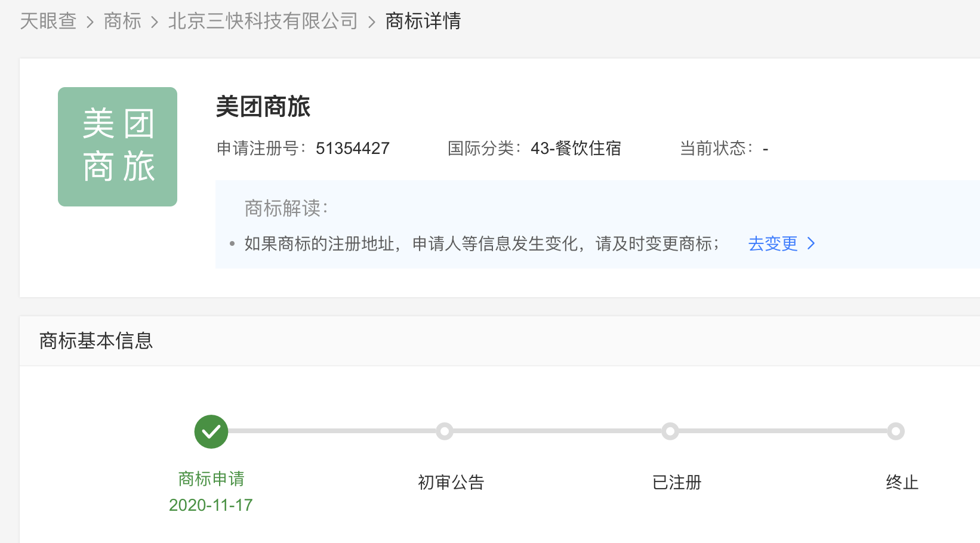Open the 商标 breadcrumb link
This screenshot has height=543, width=980.
122,21
